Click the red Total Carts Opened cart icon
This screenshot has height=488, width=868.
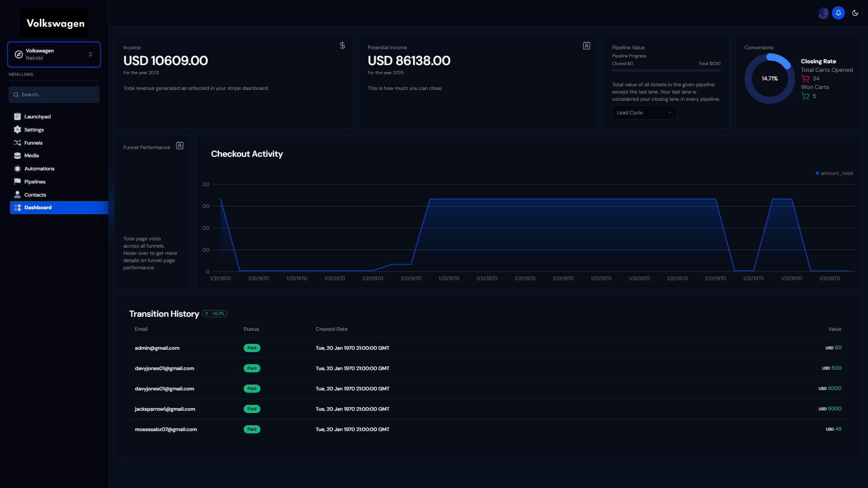(806, 79)
